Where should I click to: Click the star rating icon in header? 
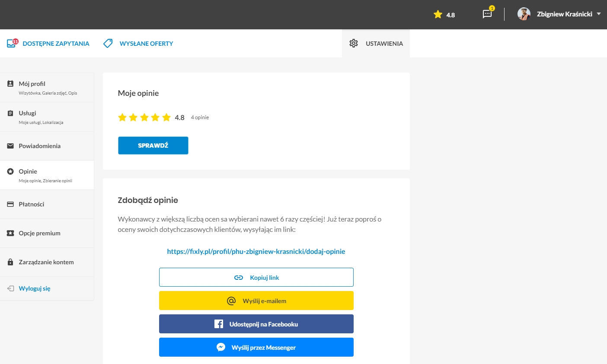coord(438,15)
